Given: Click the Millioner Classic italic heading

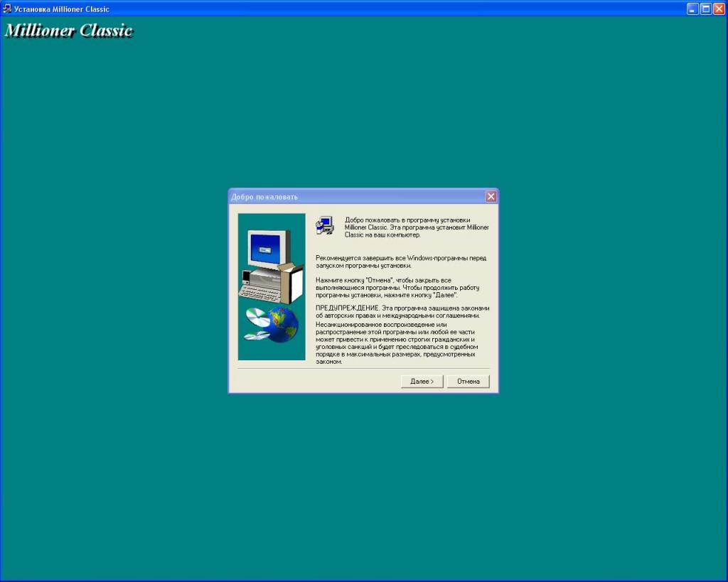Looking at the screenshot, I should click(69, 31).
